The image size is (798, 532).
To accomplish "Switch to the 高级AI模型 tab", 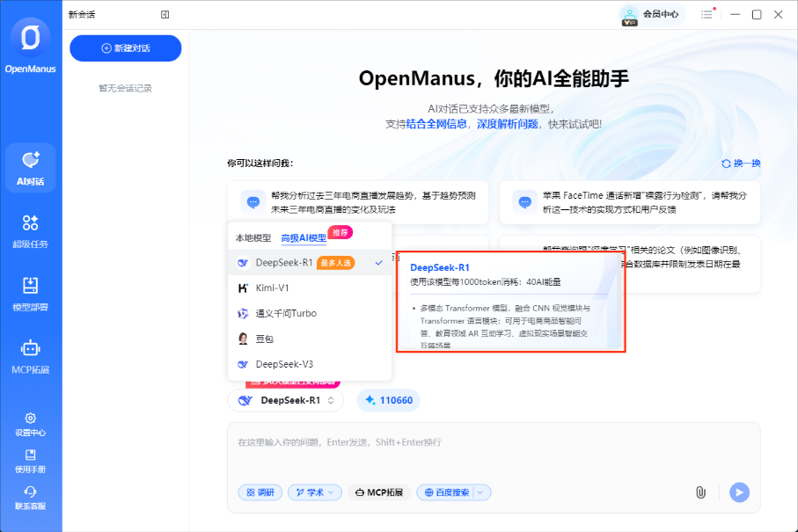I will click(304, 237).
